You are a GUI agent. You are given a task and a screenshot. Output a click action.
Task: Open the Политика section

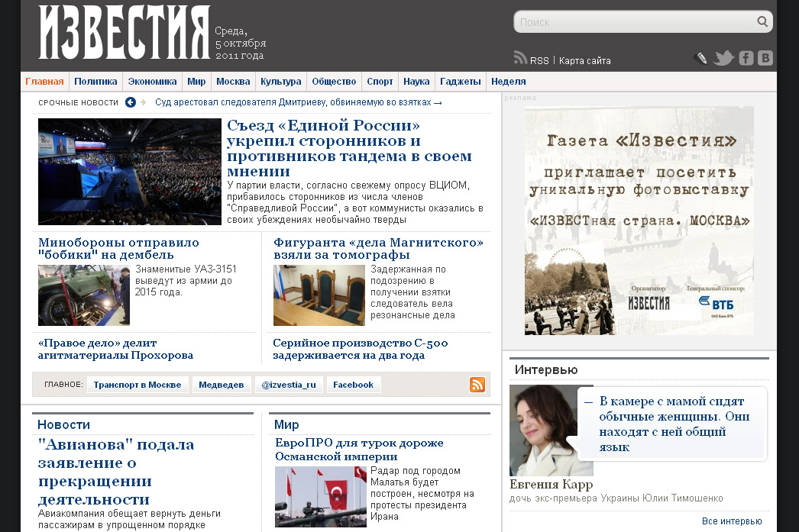95,82
